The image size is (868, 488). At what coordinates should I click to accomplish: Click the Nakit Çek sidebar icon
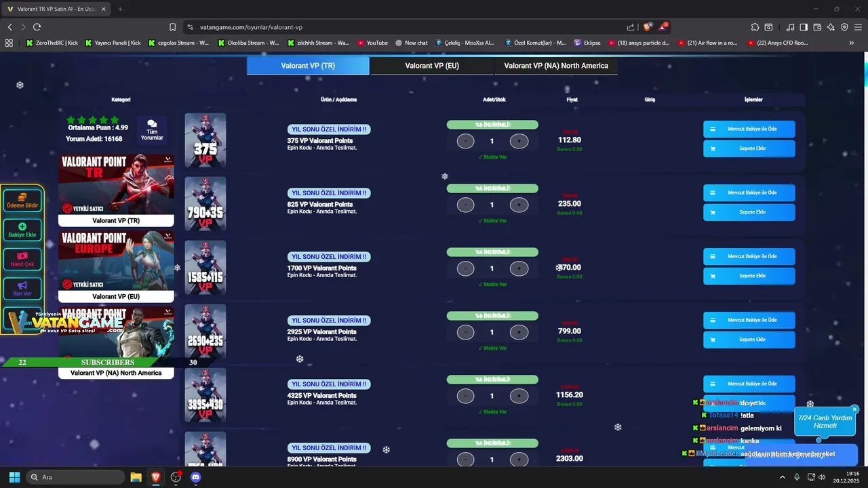click(22, 259)
